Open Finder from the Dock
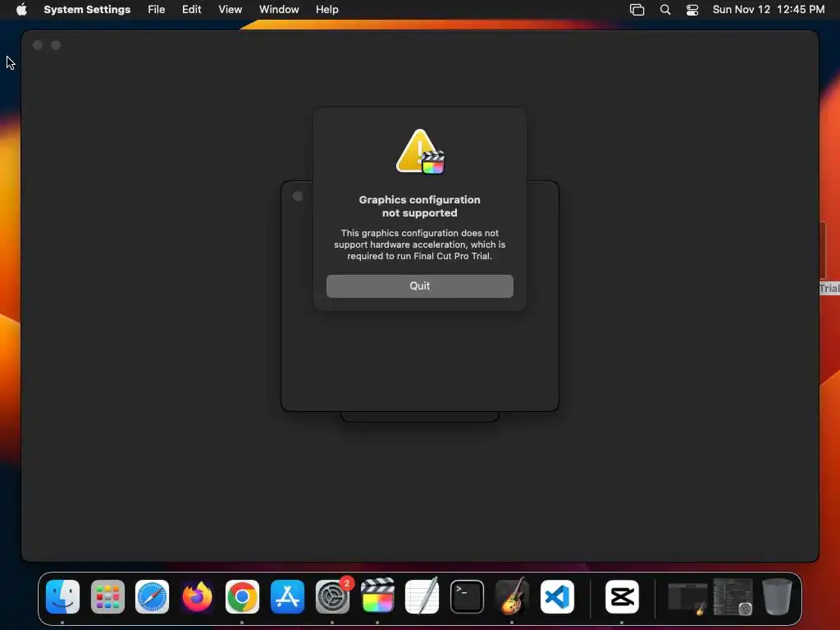 (x=62, y=596)
